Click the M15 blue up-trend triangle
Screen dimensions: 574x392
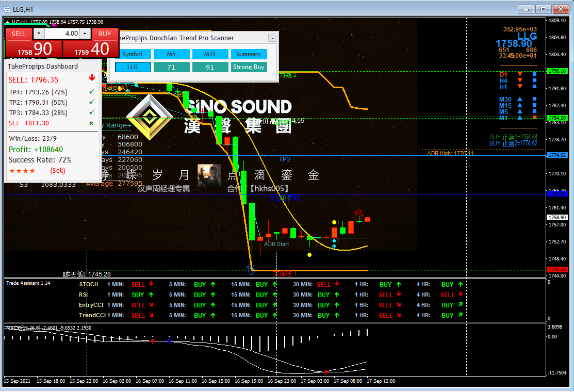coord(520,105)
